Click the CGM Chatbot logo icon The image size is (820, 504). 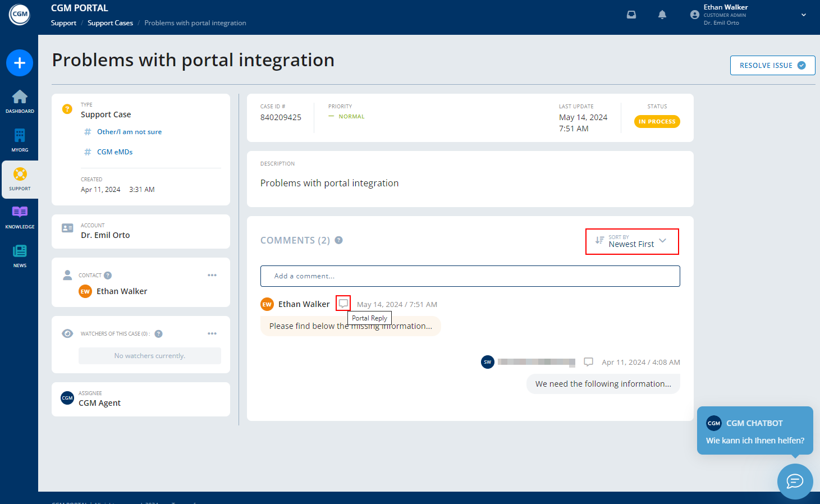(714, 423)
